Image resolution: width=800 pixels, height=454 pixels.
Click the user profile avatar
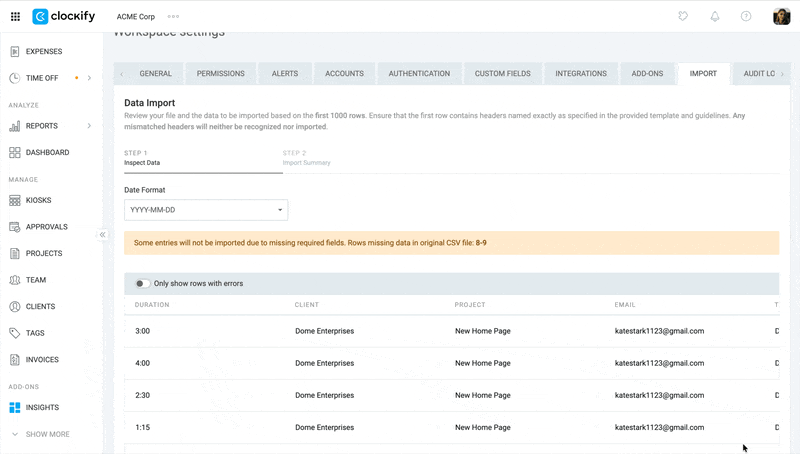(781, 16)
